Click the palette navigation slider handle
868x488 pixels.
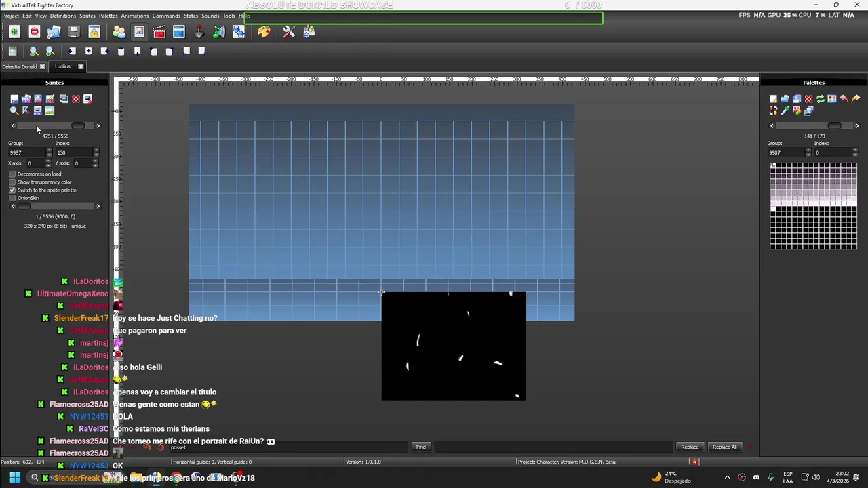pos(834,126)
